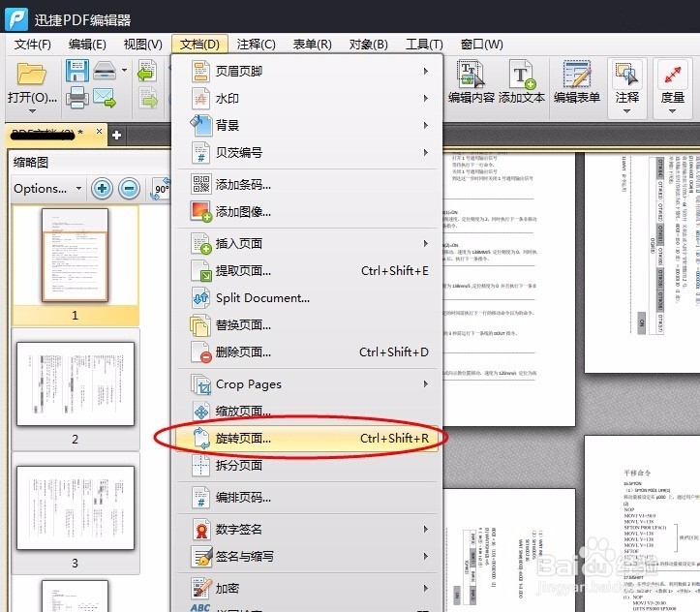The image size is (700, 612).
Task: Open the Edit (编辑) menu
Action: pos(87,45)
